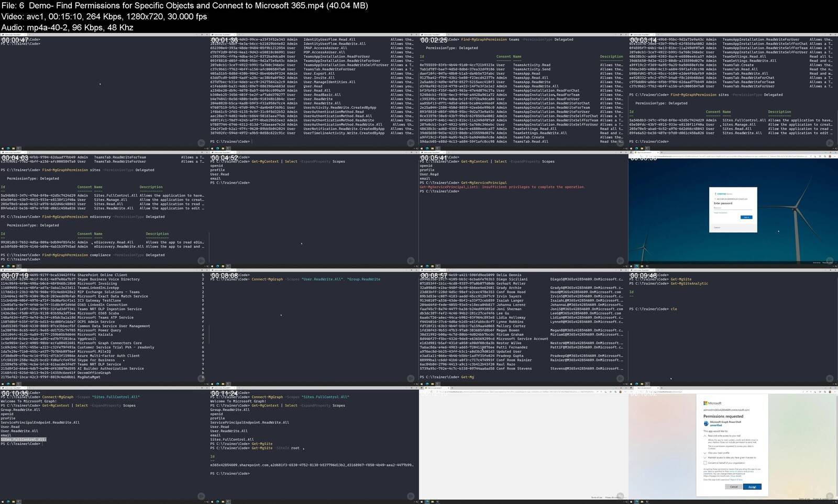Click the Microsoft logo in consent dialog

coord(712,404)
